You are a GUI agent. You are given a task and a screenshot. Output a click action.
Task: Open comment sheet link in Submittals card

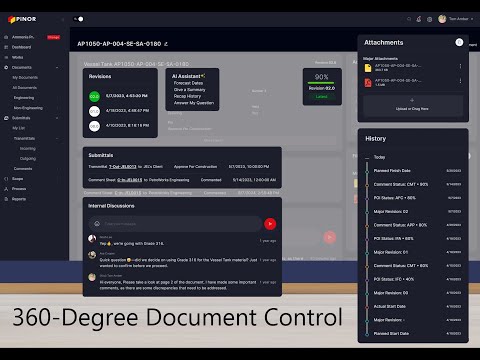(130, 180)
